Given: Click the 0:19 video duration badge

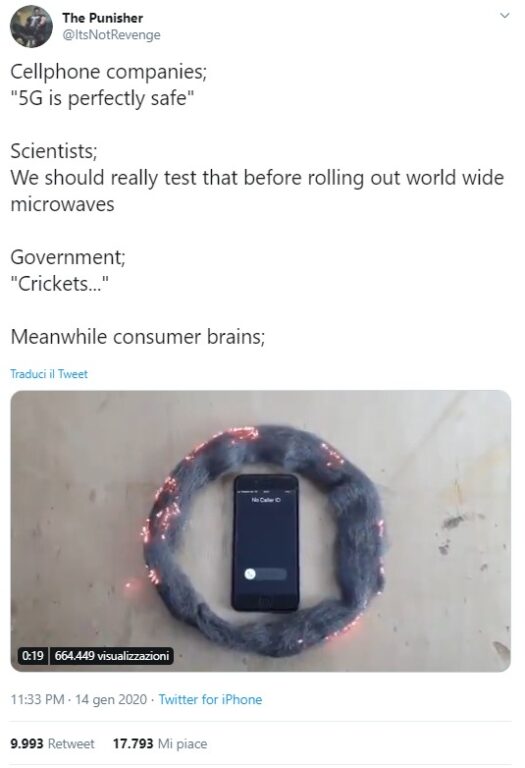Looking at the screenshot, I should (33, 655).
